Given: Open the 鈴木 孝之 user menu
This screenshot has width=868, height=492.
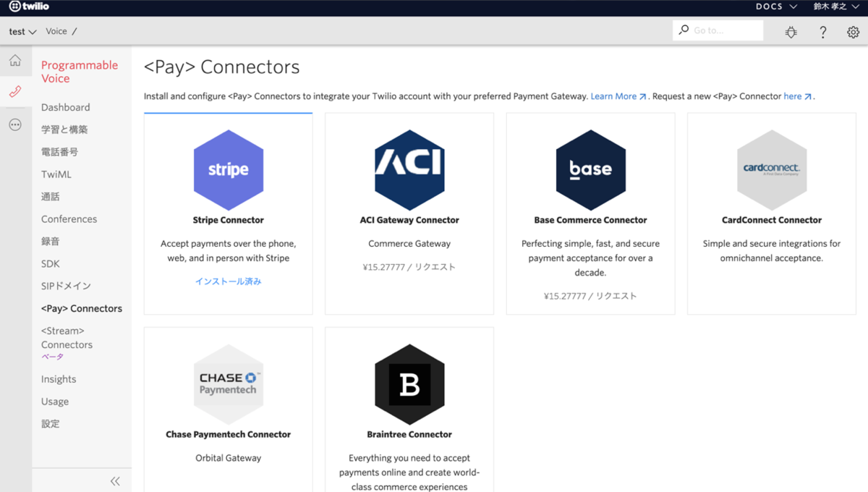Looking at the screenshot, I should [x=837, y=7].
